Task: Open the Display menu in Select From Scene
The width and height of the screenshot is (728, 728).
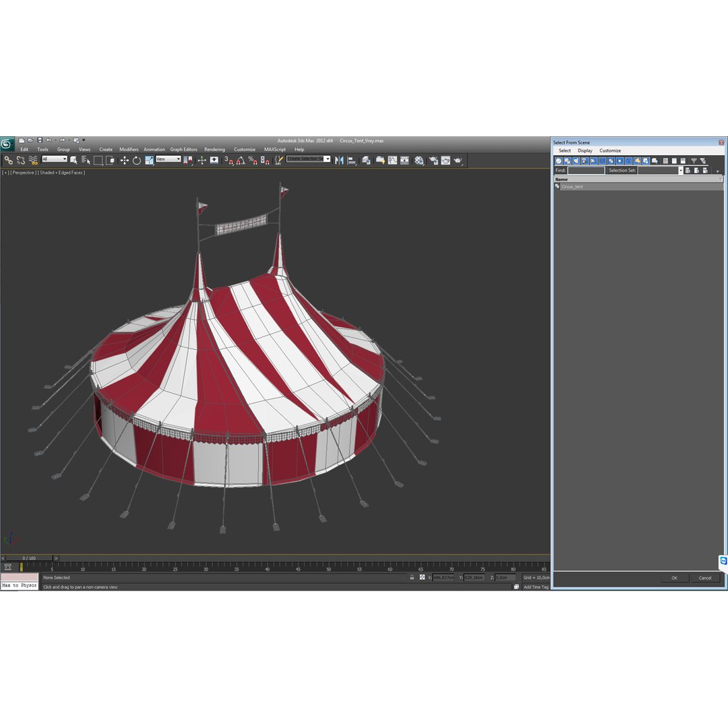Action: (585, 151)
